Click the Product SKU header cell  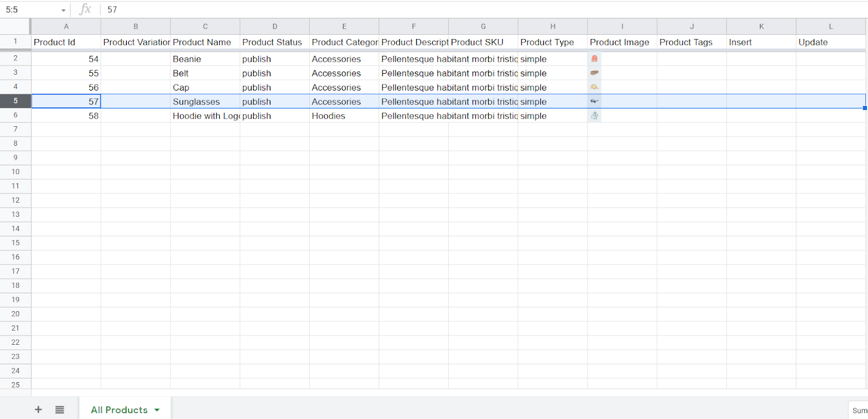tap(483, 42)
